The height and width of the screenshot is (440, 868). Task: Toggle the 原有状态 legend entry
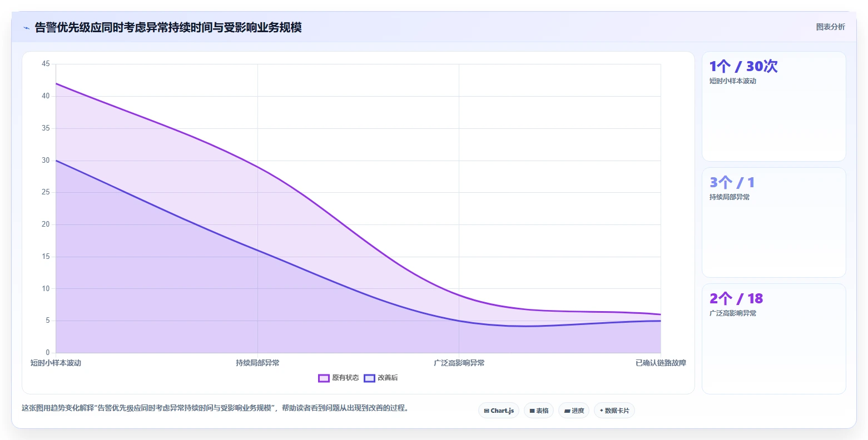[x=339, y=378]
